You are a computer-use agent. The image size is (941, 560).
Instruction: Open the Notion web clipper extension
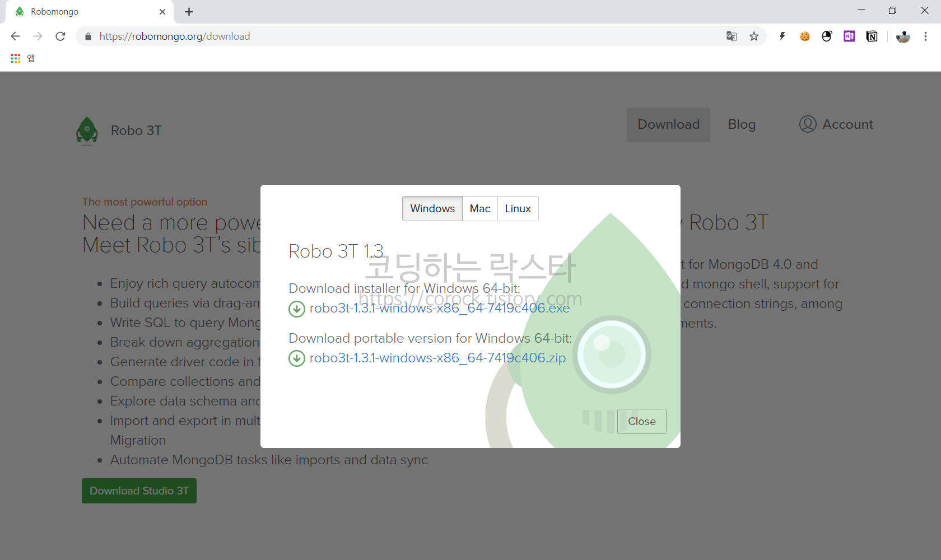[x=872, y=36]
